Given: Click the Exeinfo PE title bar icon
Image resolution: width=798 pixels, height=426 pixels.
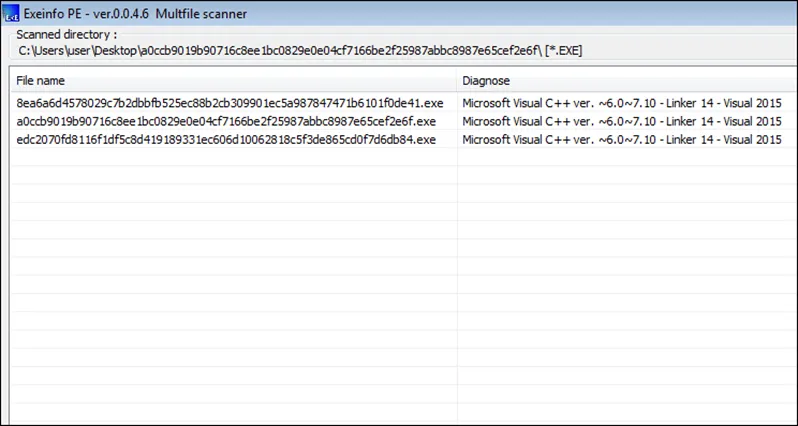Looking at the screenshot, I should click(11, 14).
